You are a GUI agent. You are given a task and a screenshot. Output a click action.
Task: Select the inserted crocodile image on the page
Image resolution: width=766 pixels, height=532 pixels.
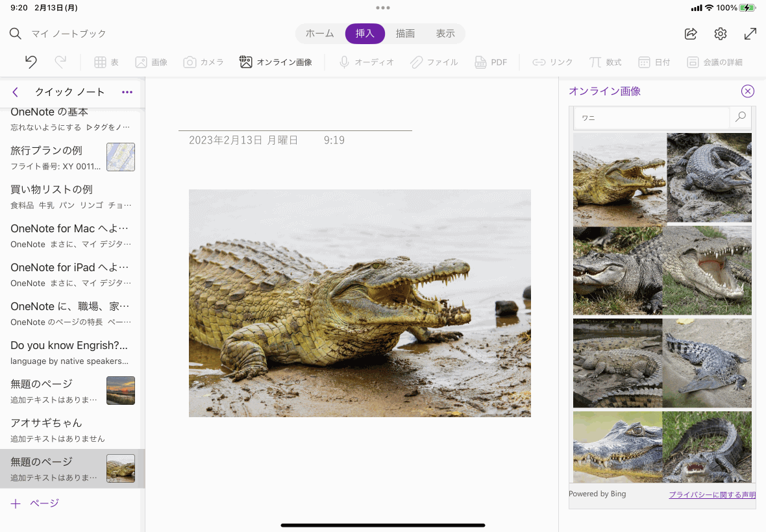click(x=360, y=303)
